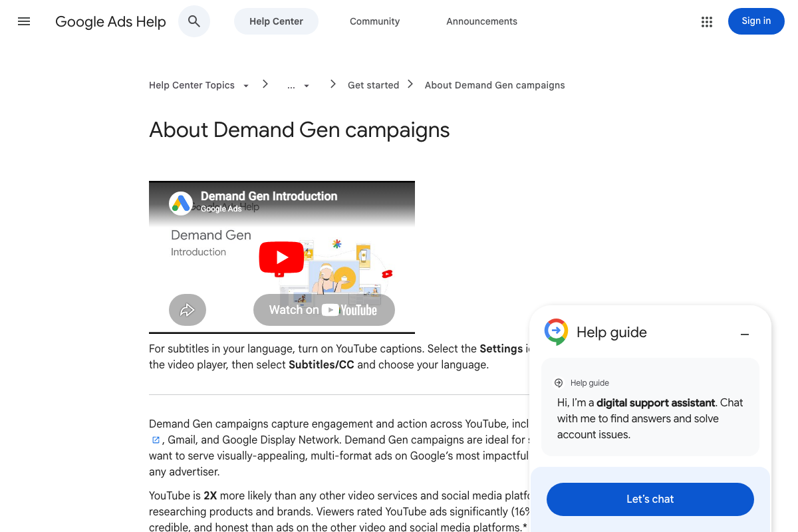This screenshot has width=798, height=532.
Task: Click About Demand Gen campaigns breadcrumb
Action: point(495,85)
